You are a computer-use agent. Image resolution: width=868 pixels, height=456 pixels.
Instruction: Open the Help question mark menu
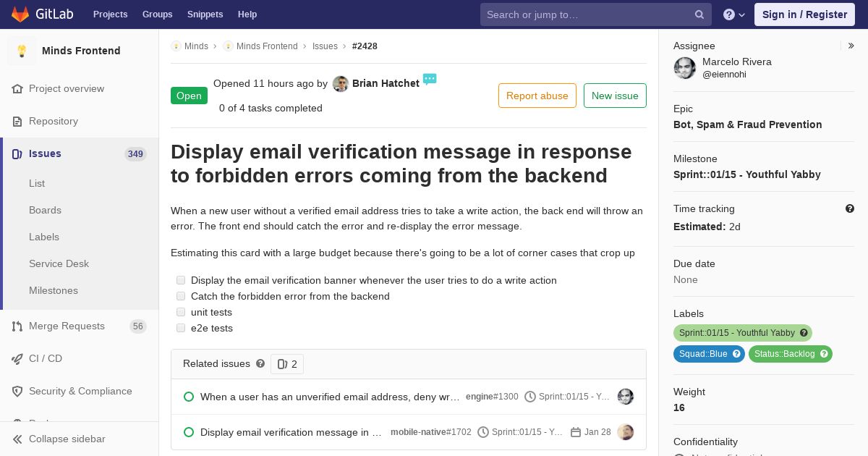click(x=734, y=14)
